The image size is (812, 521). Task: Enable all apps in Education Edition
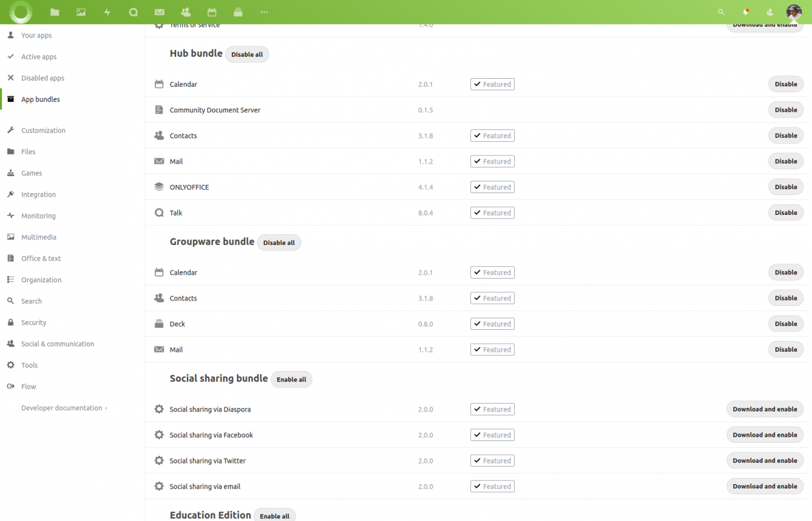click(275, 516)
